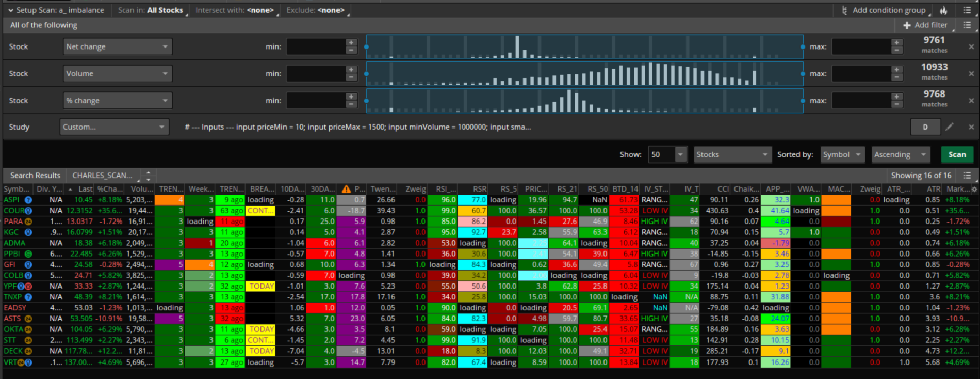Click the Add filter button
The height and width of the screenshot is (379, 980).
(x=925, y=25)
